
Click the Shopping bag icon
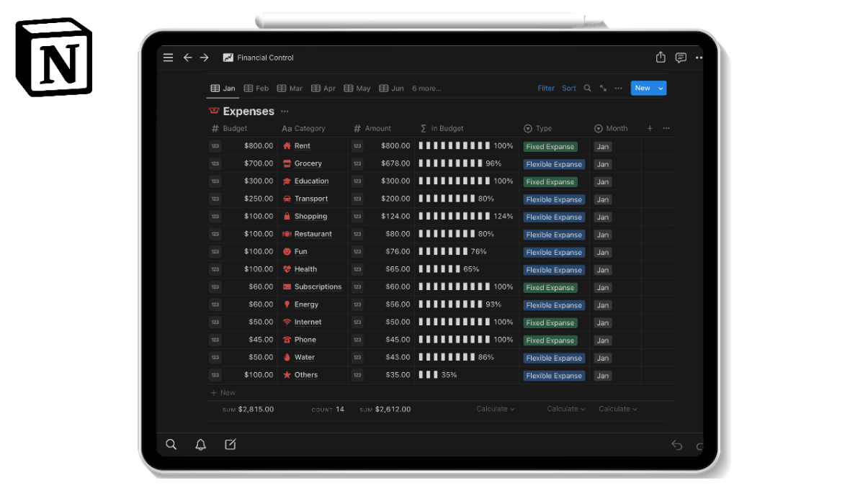coord(287,216)
